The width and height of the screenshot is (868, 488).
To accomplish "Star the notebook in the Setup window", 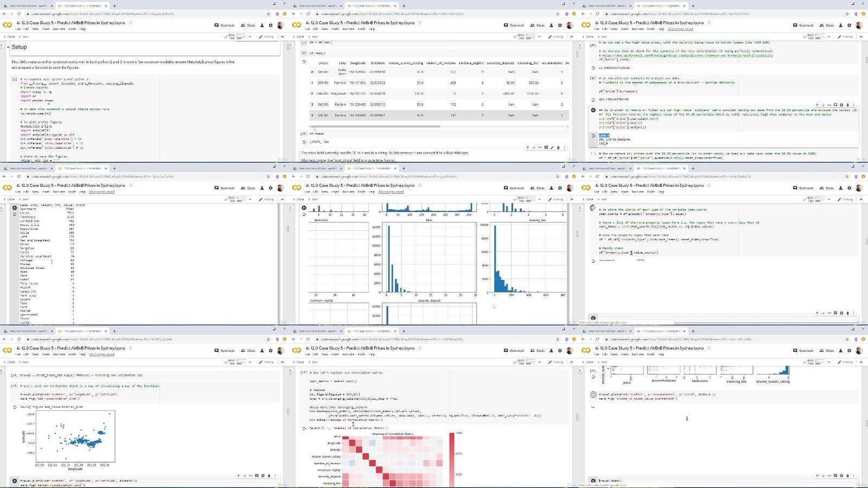I will tap(130, 23).
